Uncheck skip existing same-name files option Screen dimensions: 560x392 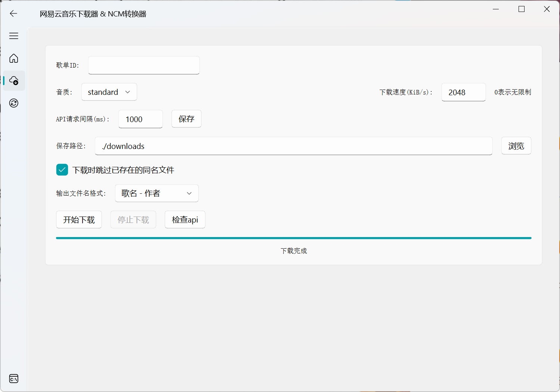tap(62, 169)
